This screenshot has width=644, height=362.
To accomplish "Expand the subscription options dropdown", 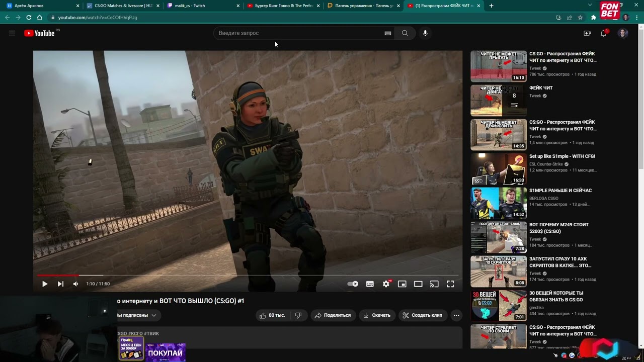I will coord(153,315).
